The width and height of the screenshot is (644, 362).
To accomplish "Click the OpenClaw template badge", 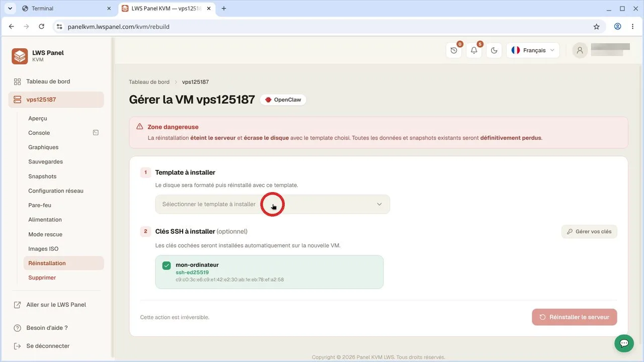I will (x=283, y=100).
